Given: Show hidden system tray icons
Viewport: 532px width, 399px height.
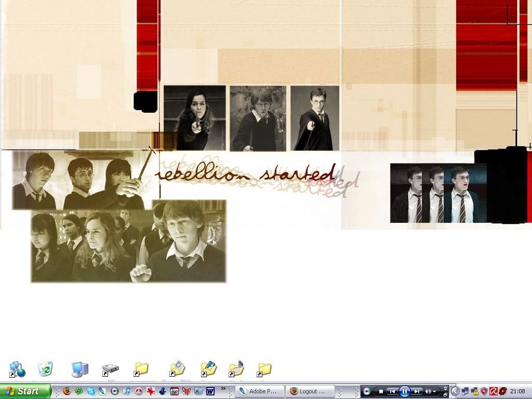Looking at the screenshot, I should tap(455, 391).
